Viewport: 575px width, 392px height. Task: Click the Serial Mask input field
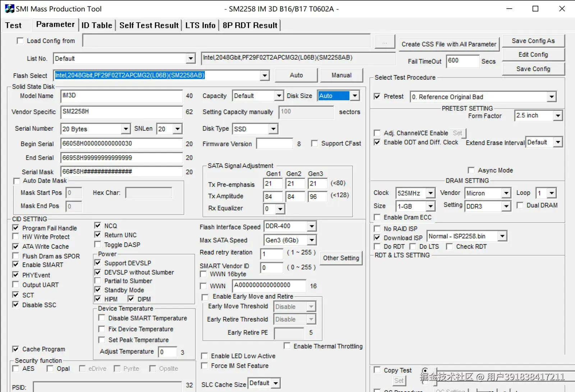(121, 172)
